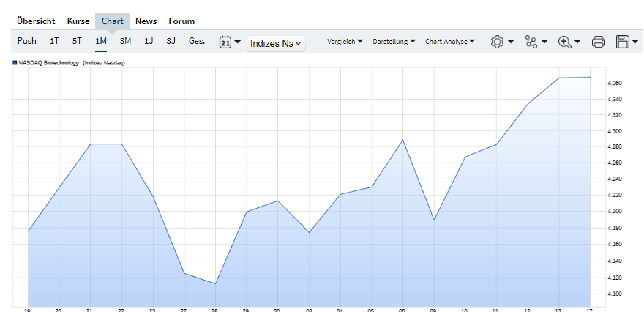Save chart with floppy disk icon

pyautogui.click(x=623, y=42)
